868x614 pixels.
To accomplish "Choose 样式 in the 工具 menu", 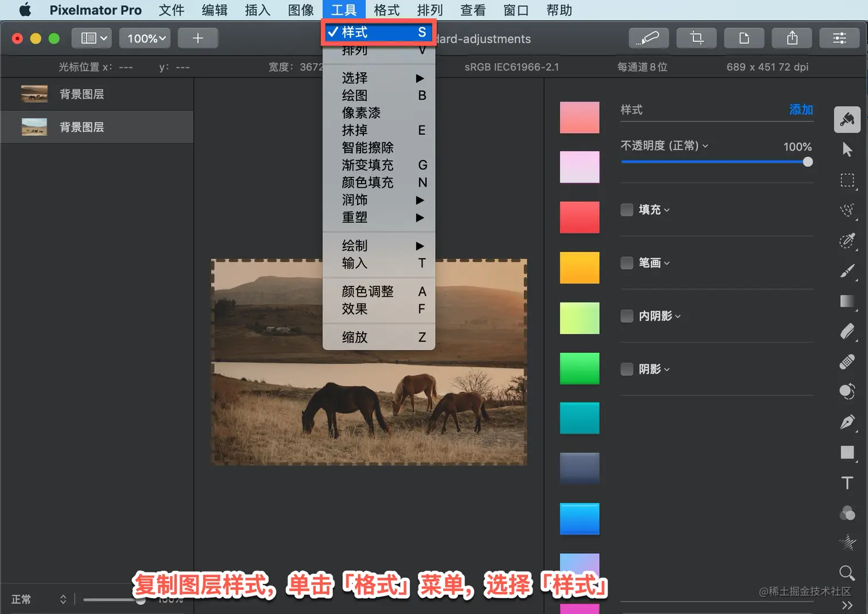I will (x=379, y=32).
